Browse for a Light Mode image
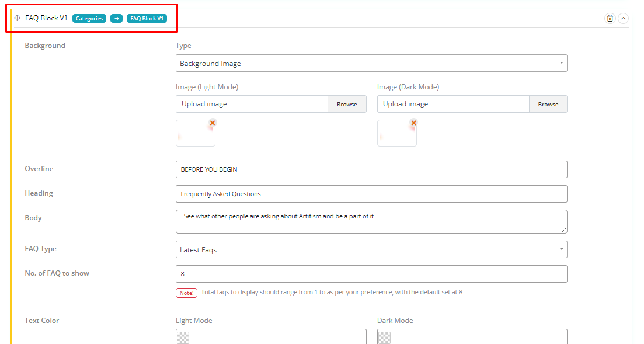 point(347,104)
